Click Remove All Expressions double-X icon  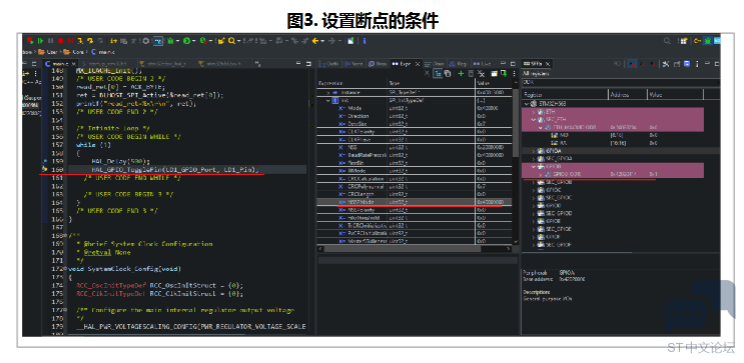click(x=481, y=73)
